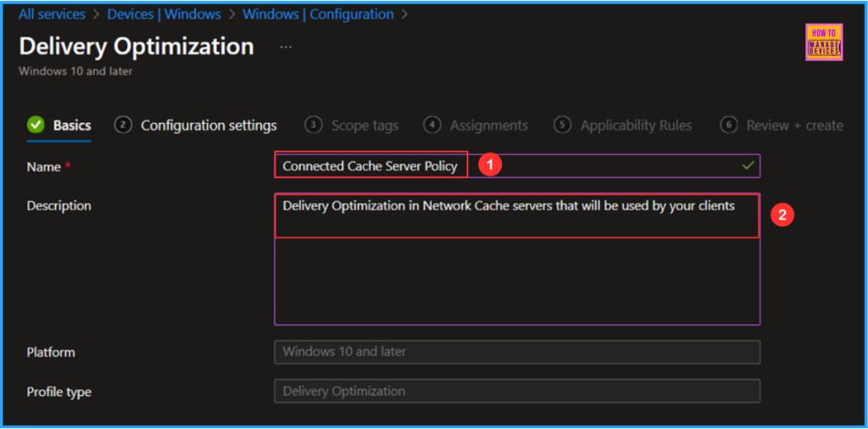Click the step 2 circle icon
This screenshot has width=868, height=429.
click(122, 125)
